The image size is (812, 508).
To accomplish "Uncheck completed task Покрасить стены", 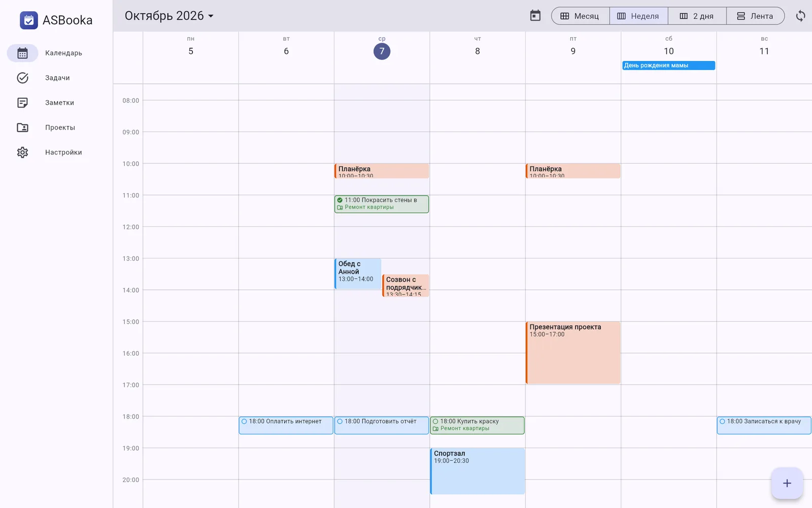I will pos(340,200).
